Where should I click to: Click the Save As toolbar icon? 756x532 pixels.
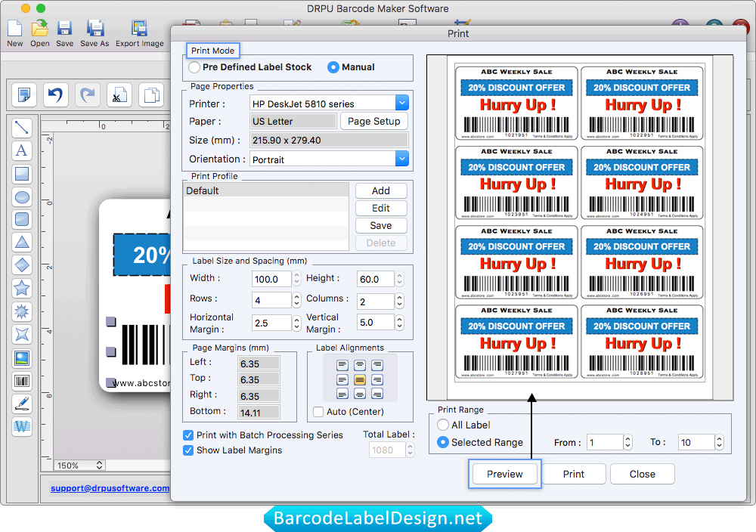pos(95,29)
